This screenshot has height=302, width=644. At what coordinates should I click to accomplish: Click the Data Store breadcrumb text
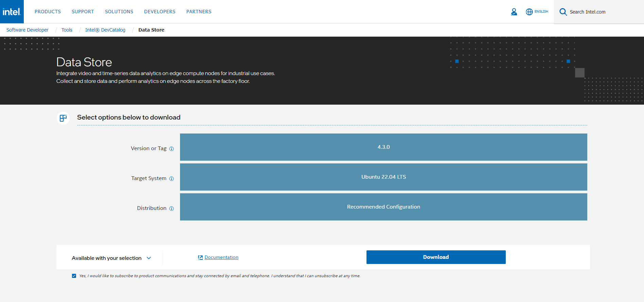coord(151,30)
